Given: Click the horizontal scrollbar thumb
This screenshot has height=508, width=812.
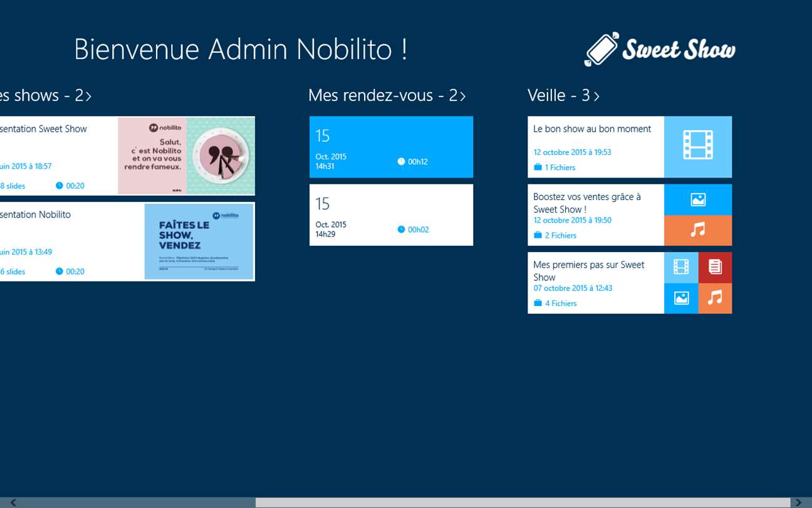Looking at the screenshot, I should pos(523,502).
